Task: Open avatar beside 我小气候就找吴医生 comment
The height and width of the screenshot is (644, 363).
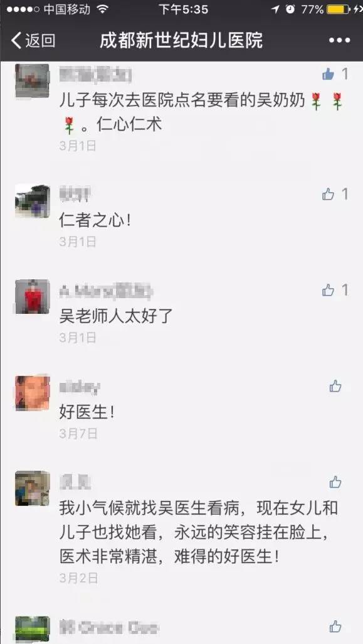Action: [33, 488]
